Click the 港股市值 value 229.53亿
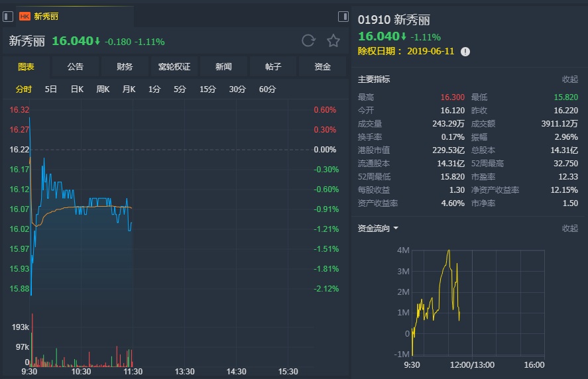The image size is (588, 379). click(x=449, y=150)
